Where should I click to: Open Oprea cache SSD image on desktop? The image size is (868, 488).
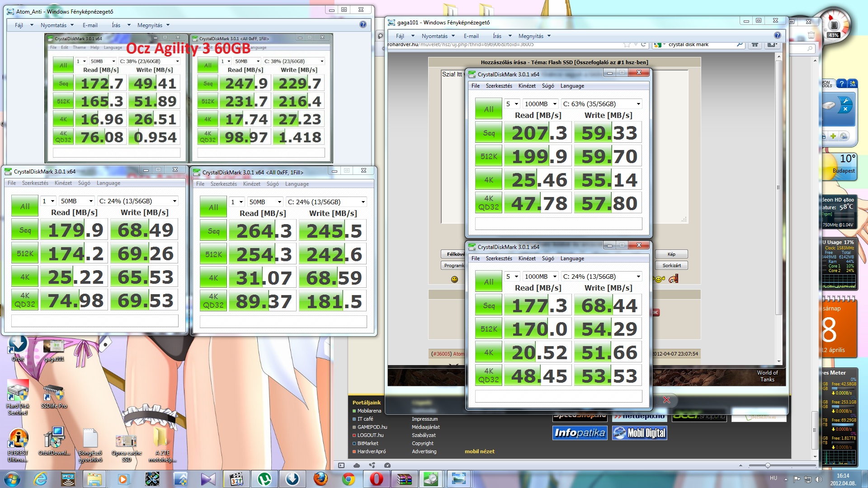(127, 448)
